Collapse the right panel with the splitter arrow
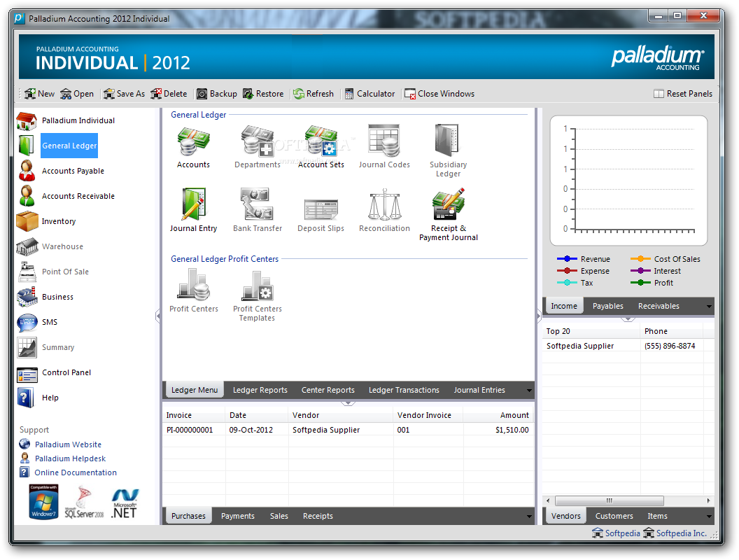Screen dimensions: 739x560 click(x=539, y=316)
